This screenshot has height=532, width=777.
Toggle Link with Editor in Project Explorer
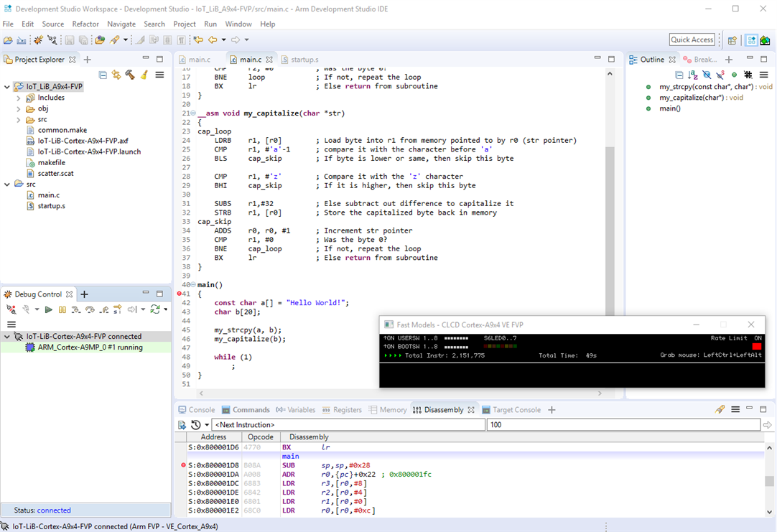click(x=116, y=75)
